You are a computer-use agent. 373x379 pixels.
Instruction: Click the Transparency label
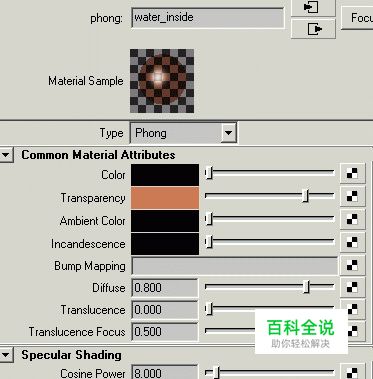click(93, 198)
